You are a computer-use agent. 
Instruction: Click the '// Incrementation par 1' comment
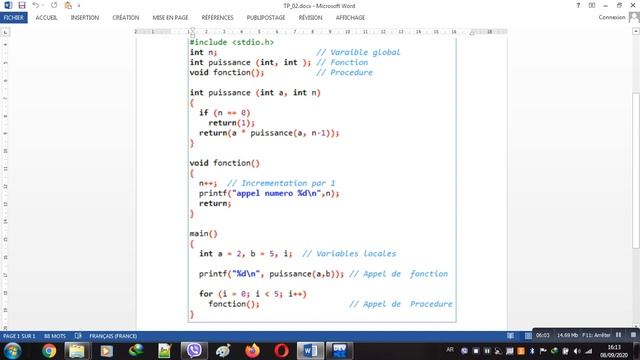click(281, 183)
